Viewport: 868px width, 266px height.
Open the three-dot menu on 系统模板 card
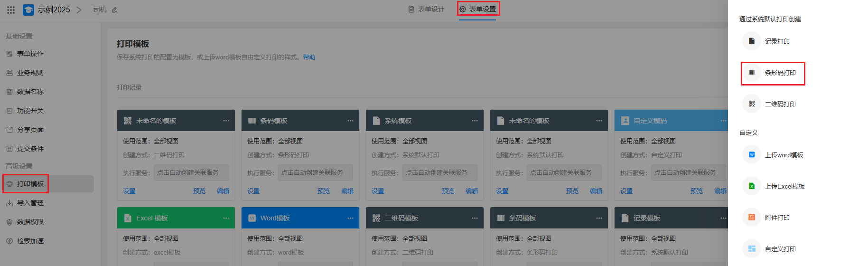coord(475,121)
